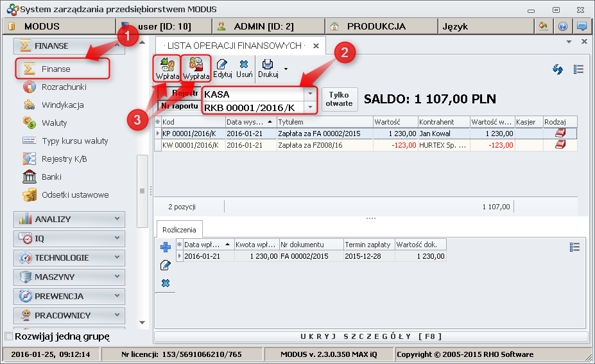Click the Wypłata withdrawal icon
This screenshot has height=364, width=595.
click(x=196, y=68)
